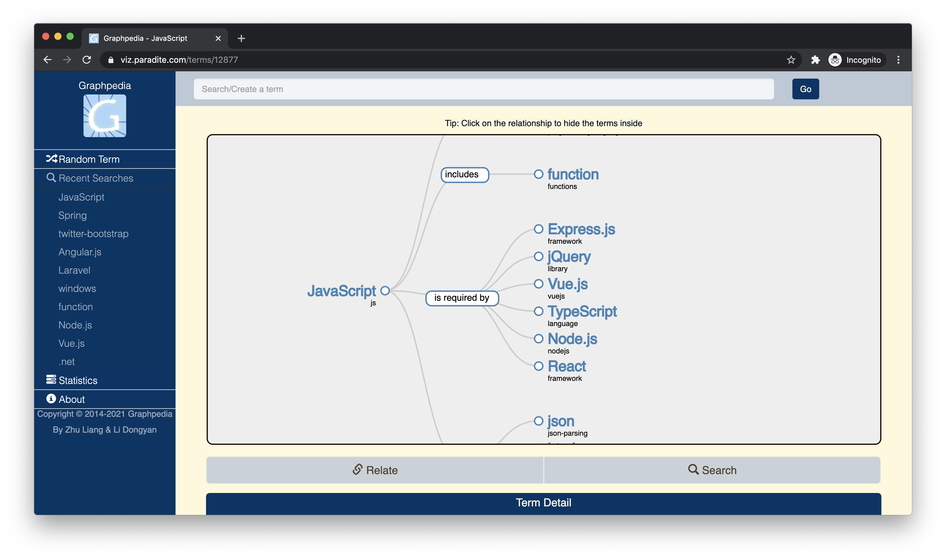This screenshot has width=946, height=560.
Task: Open the Express.js term link
Action: coord(581,229)
